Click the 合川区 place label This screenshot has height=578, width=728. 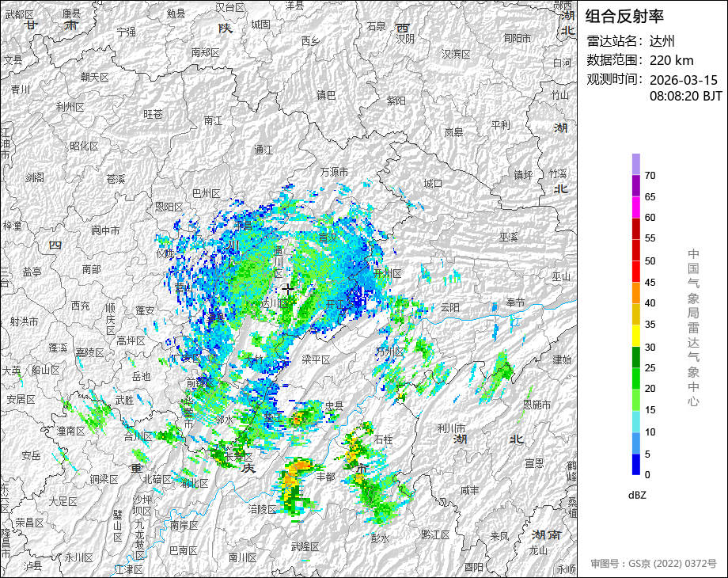138,436
